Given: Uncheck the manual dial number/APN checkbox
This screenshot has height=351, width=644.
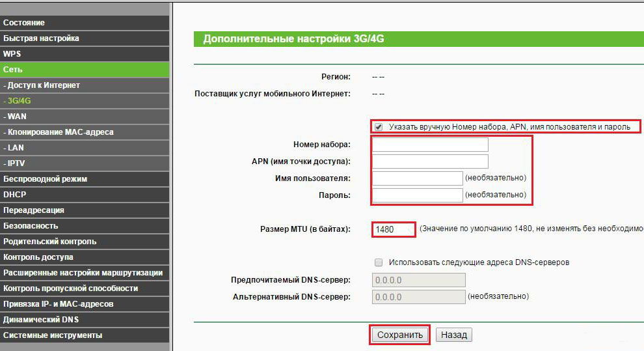Looking at the screenshot, I should pos(379,127).
